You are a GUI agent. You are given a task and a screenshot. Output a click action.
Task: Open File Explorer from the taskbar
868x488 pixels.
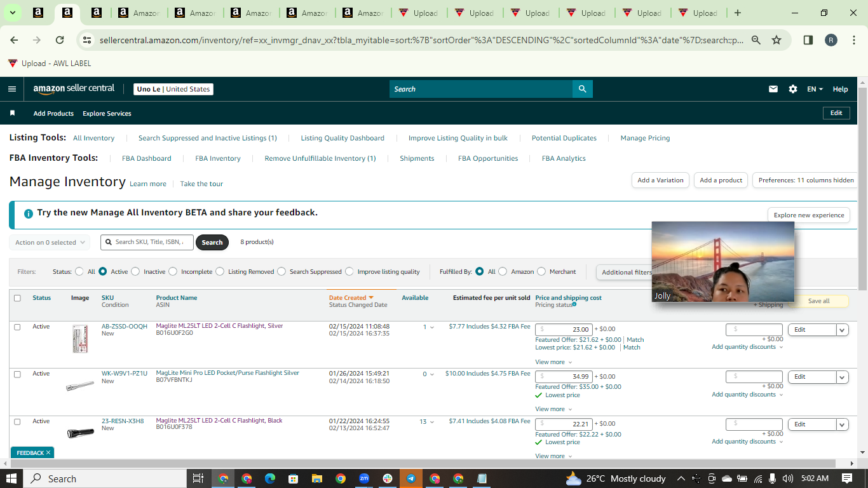click(316, 478)
